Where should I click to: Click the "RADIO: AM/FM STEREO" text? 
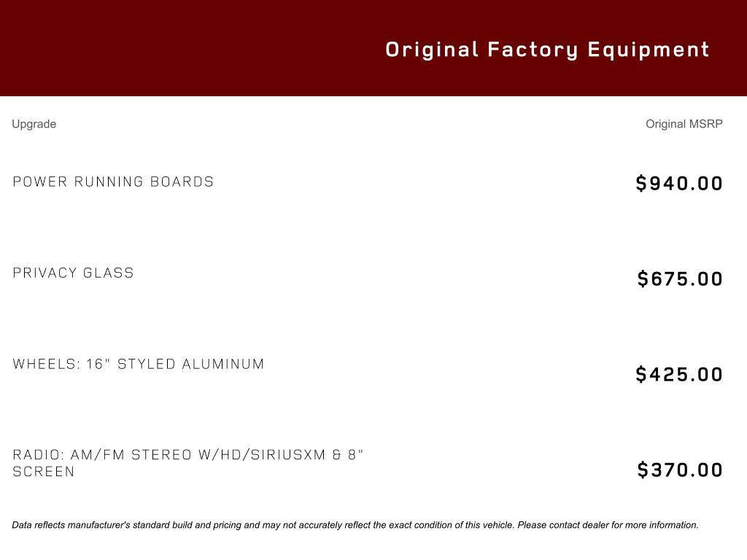click(x=102, y=455)
